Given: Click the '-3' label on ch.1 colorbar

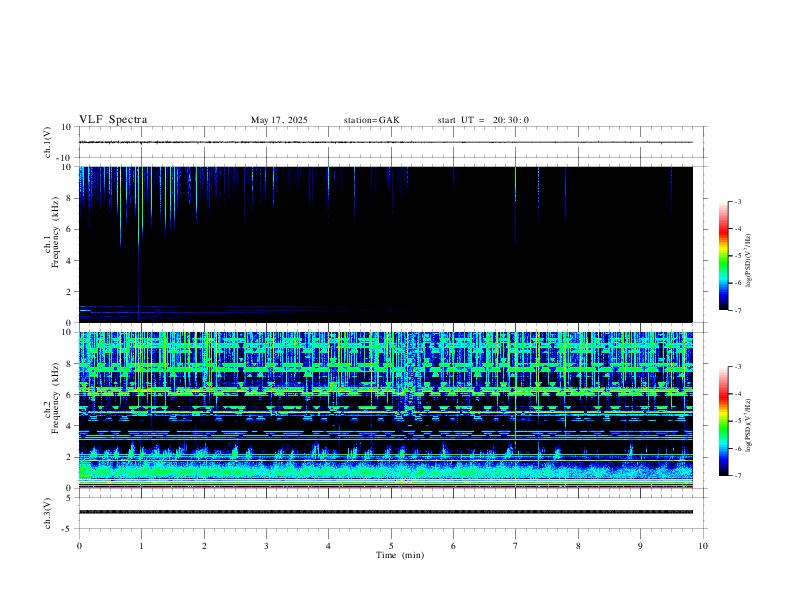Looking at the screenshot, I should (737, 201).
